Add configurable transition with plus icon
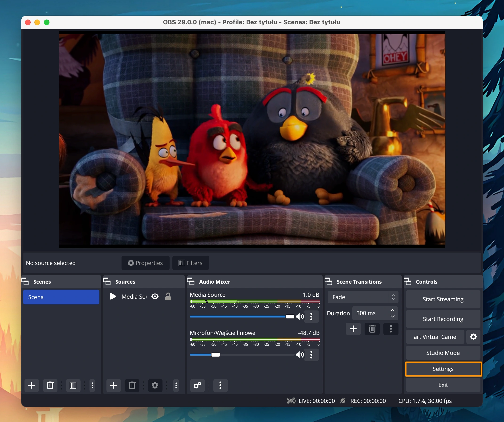The width and height of the screenshot is (504, 422). point(353,329)
